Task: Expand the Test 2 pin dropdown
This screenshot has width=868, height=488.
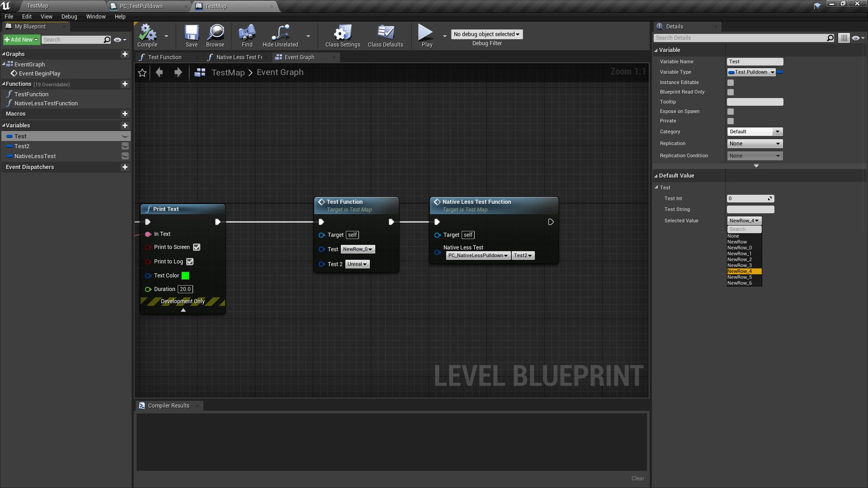Action: click(358, 264)
